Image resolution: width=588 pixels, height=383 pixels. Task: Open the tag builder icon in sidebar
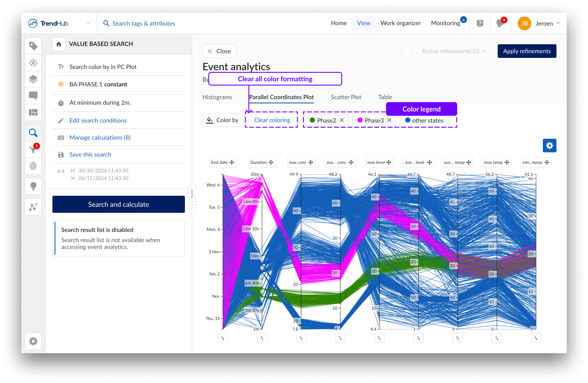pos(33,46)
